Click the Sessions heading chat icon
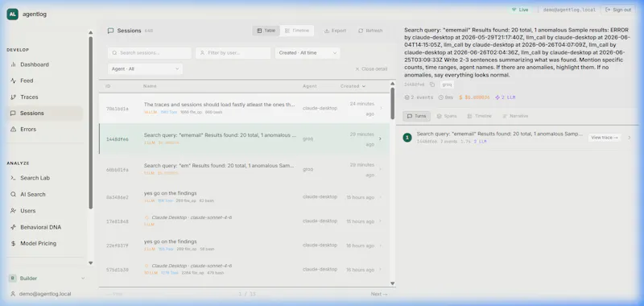 point(110,31)
